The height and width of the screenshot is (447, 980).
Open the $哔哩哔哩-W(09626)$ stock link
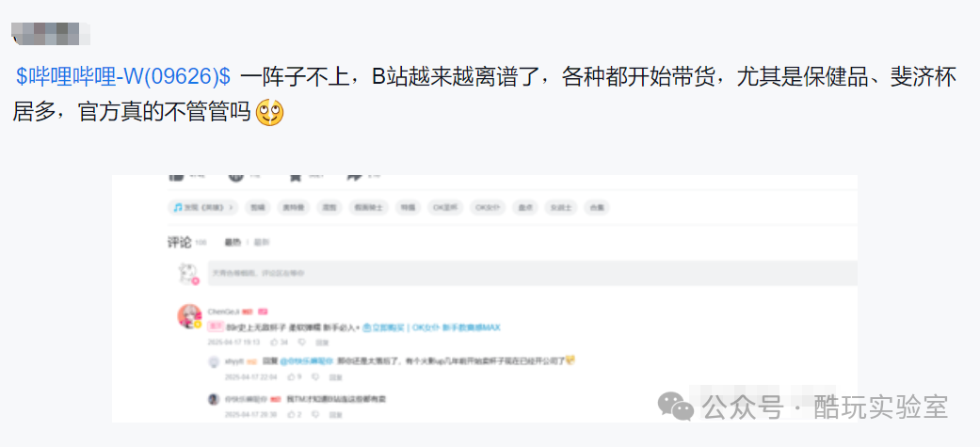point(123,77)
